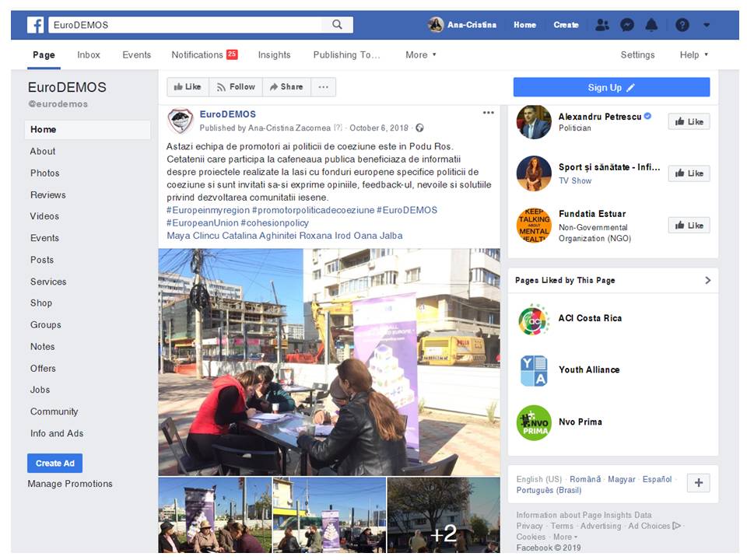This screenshot has width=747, height=560.
Task: Open Jobs in the sidebar
Action: coord(40,390)
